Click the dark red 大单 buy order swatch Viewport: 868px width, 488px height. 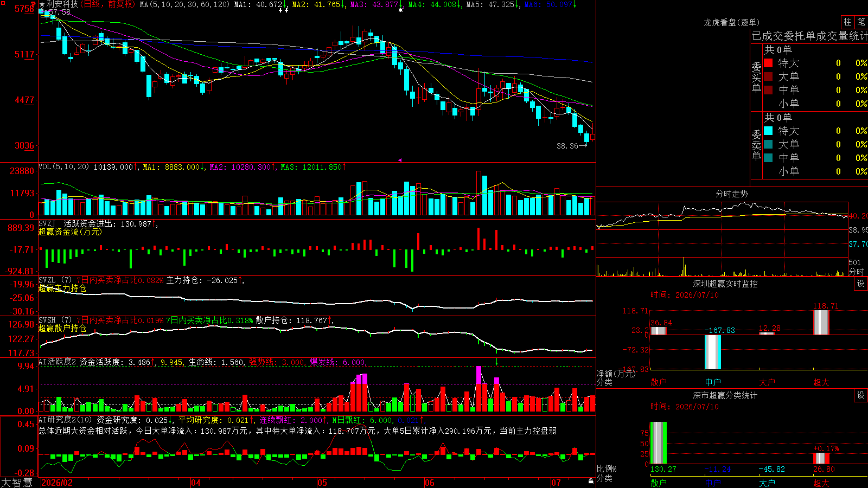click(768, 76)
